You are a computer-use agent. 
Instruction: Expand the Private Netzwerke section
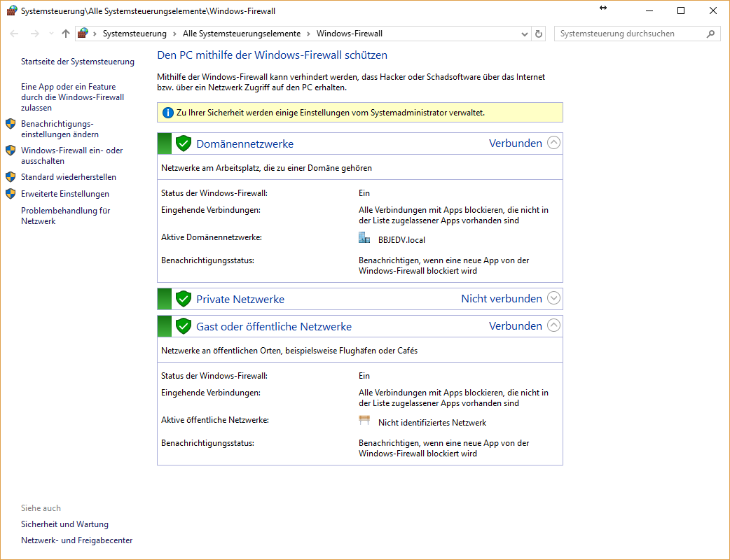(553, 298)
